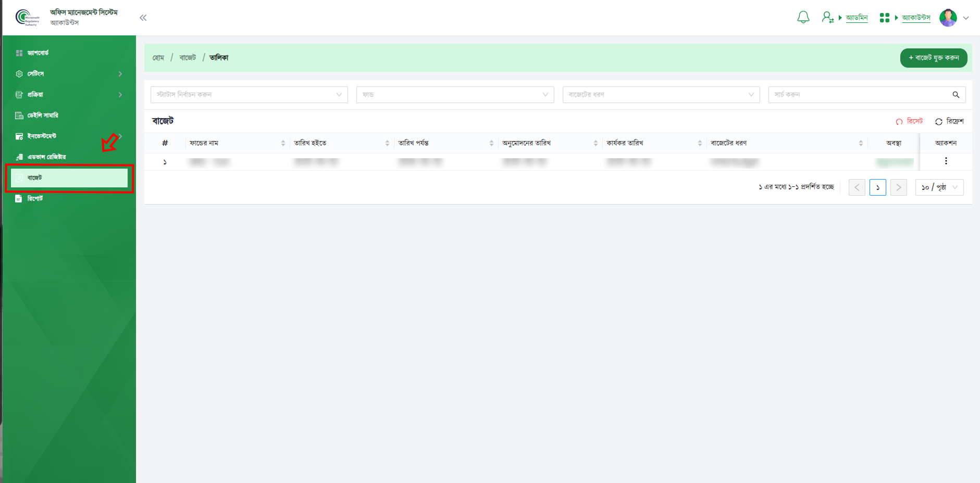Sort by fund name column arrows
This screenshot has width=980, height=483.
(283, 143)
